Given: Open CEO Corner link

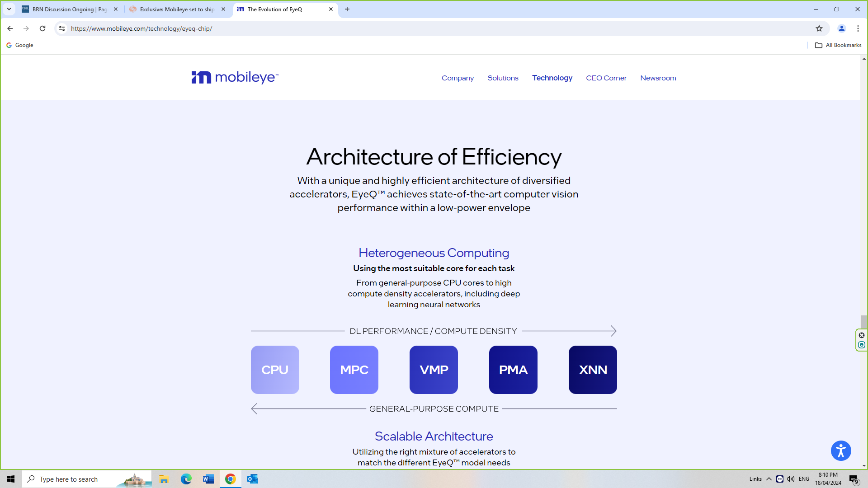Looking at the screenshot, I should (606, 78).
